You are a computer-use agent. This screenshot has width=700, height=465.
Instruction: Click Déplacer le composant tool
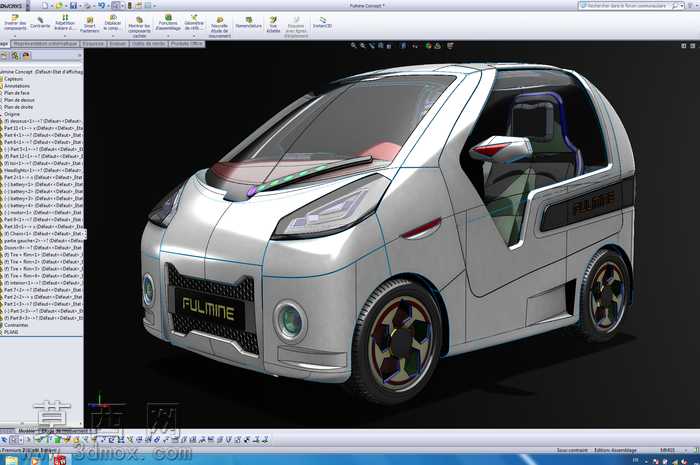point(112,22)
